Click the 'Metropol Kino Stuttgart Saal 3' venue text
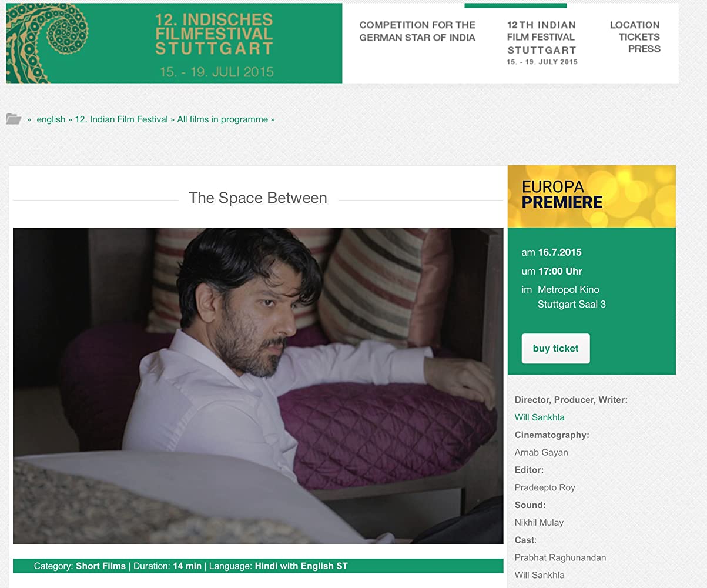 (x=570, y=297)
